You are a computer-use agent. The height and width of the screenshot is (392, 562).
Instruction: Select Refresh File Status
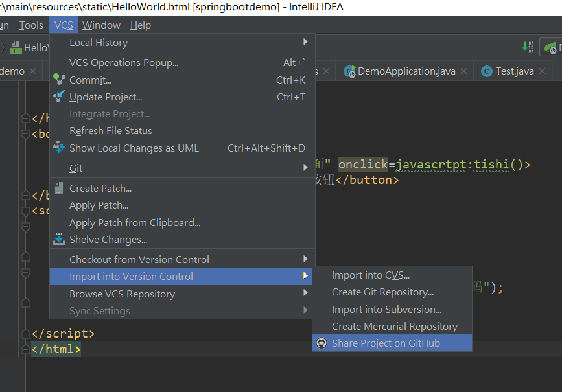tap(182, 131)
